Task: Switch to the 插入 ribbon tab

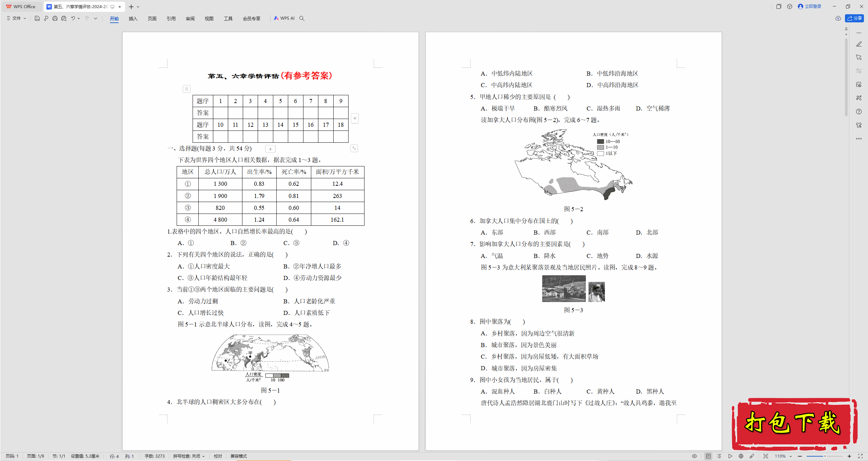Action: tap(133, 19)
